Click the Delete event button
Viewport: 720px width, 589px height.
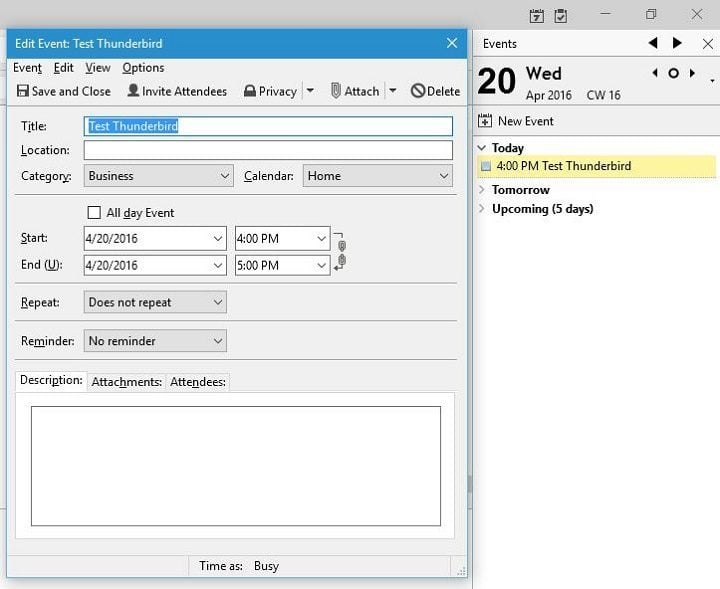pos(435,91)
